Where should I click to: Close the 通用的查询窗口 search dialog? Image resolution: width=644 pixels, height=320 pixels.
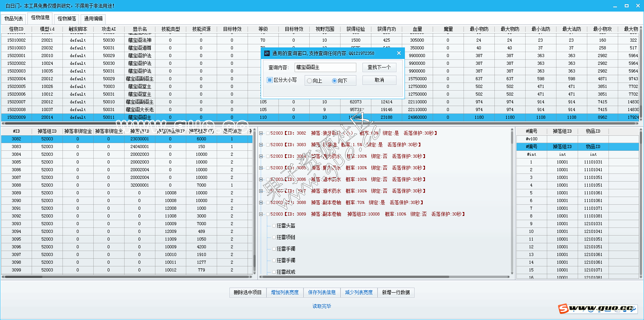399,53
